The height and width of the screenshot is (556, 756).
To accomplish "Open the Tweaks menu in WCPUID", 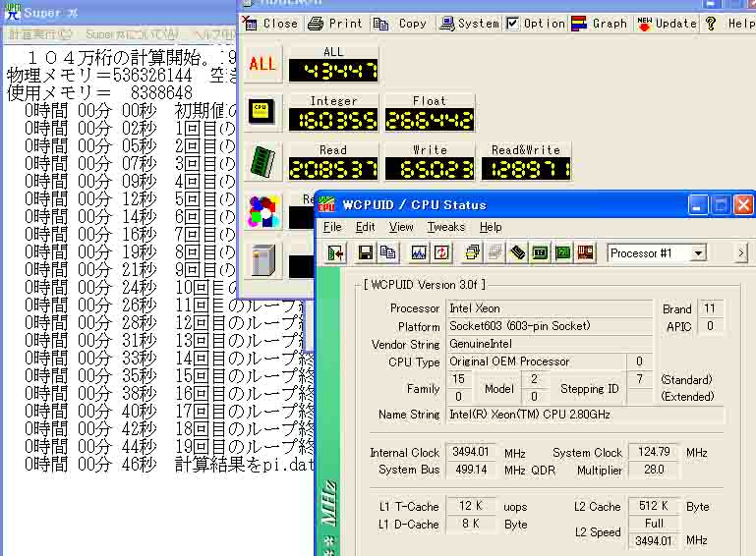I will click(x=446, y=227).
